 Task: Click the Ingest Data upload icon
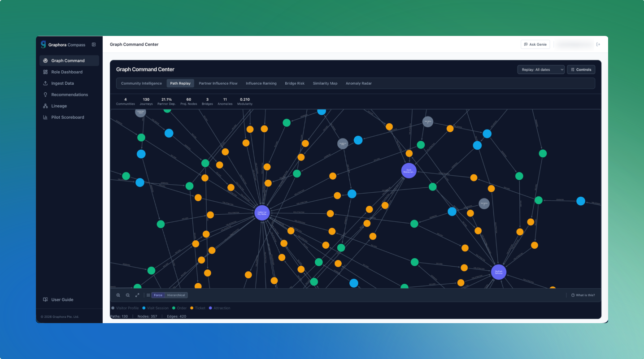(45, 83)
